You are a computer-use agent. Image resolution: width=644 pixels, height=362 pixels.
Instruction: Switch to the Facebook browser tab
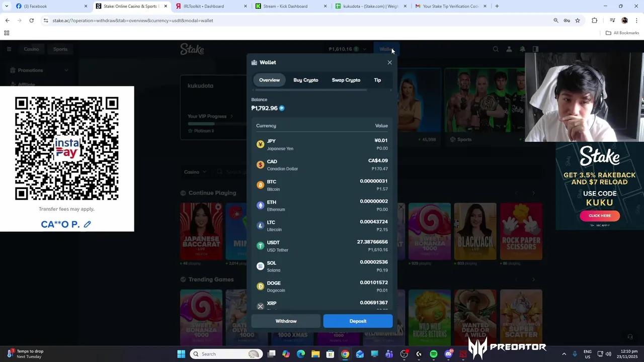[x=50, y=6]
